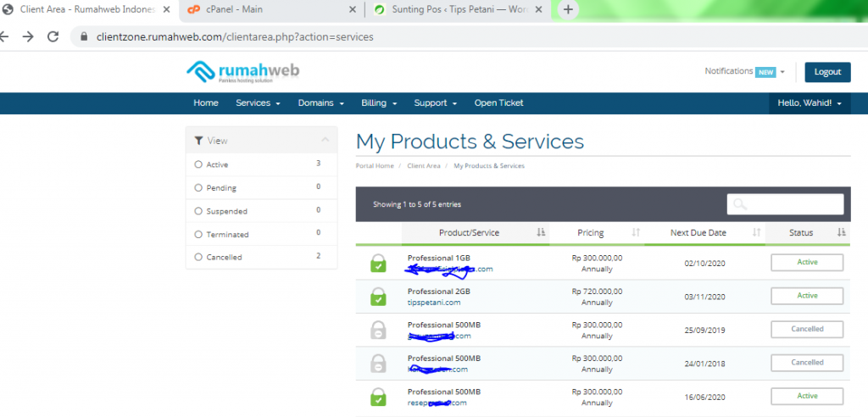The image size is (868, 417).
Task: Click the Professional 2GB product name
Action: point(438,292)
